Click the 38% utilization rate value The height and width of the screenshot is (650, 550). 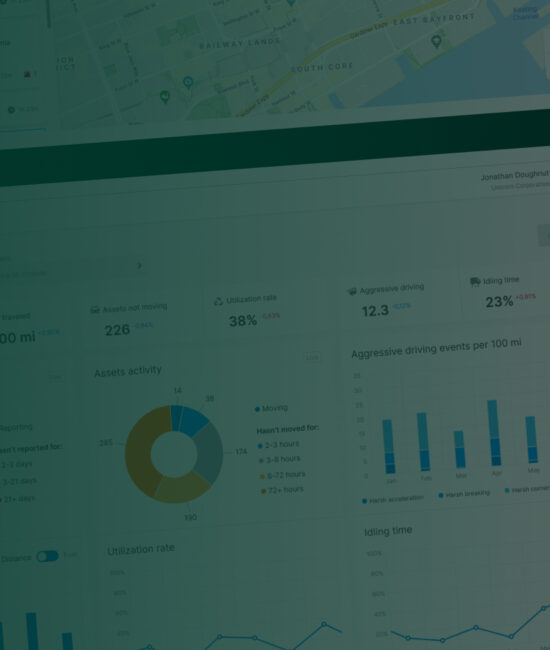(243, 321)
